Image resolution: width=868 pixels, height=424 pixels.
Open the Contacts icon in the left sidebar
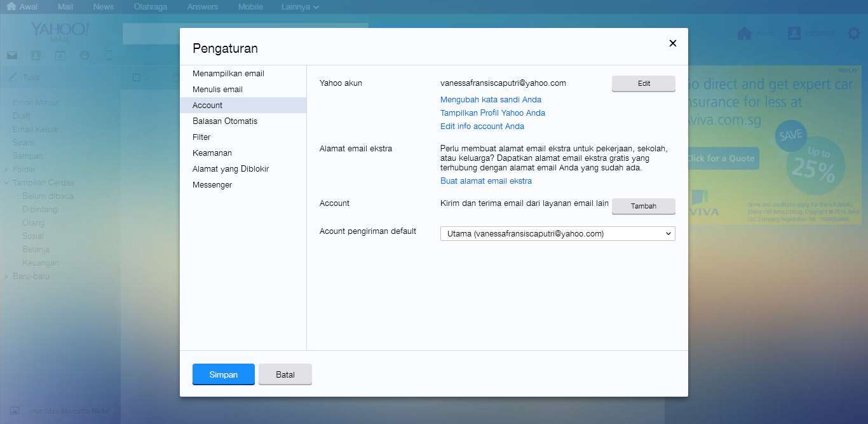pyautogui.click(x=36, y=55)
